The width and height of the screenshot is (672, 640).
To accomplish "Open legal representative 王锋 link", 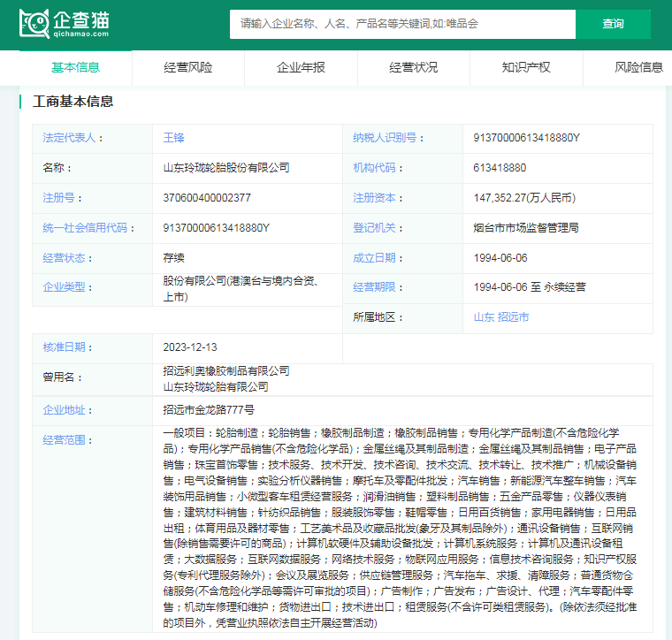I will coord(174,138).
